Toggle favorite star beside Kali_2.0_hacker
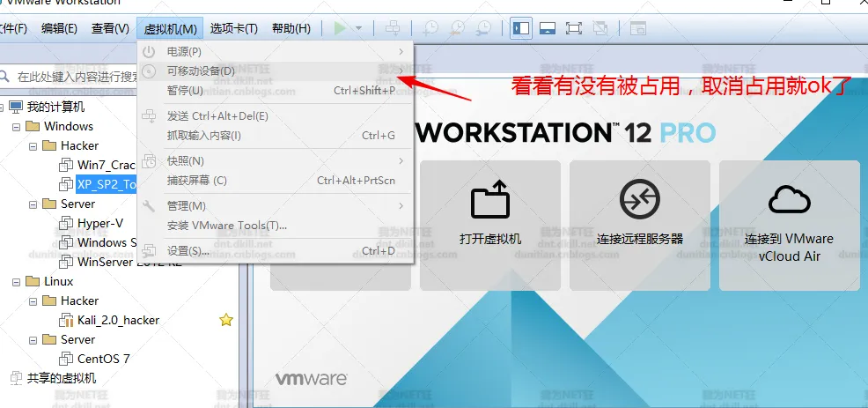 226,320
